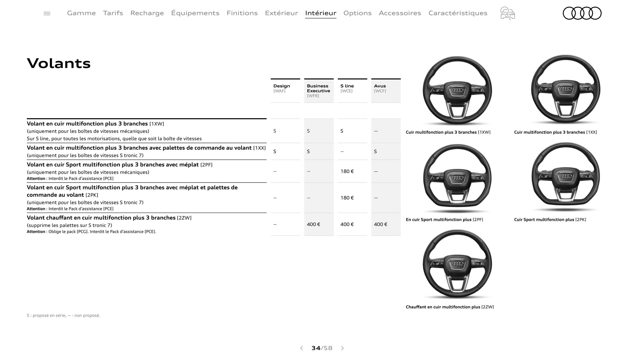Go to the Accessoires tab
The width and height of the screenshot is (644, 362).
[x=400, y=13]
